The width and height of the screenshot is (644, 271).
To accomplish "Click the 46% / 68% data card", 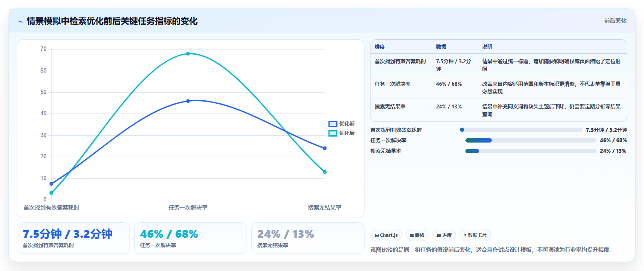I will coord(191,238).
